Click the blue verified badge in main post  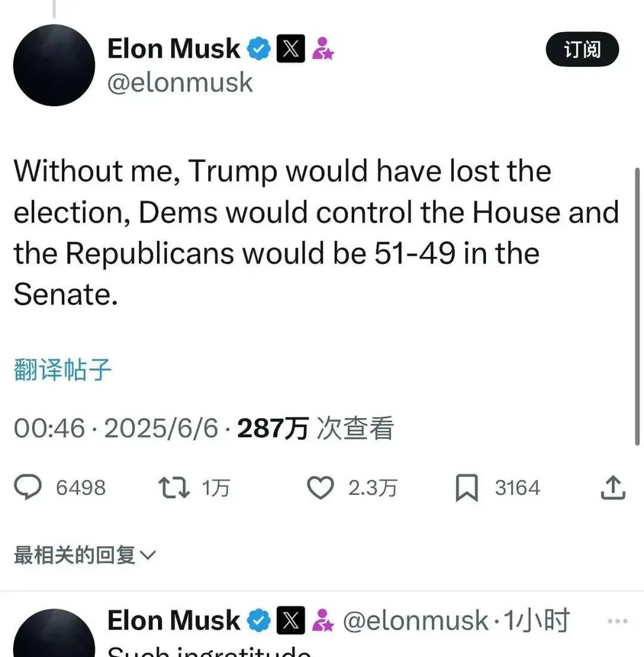click(x=259, y=49)
